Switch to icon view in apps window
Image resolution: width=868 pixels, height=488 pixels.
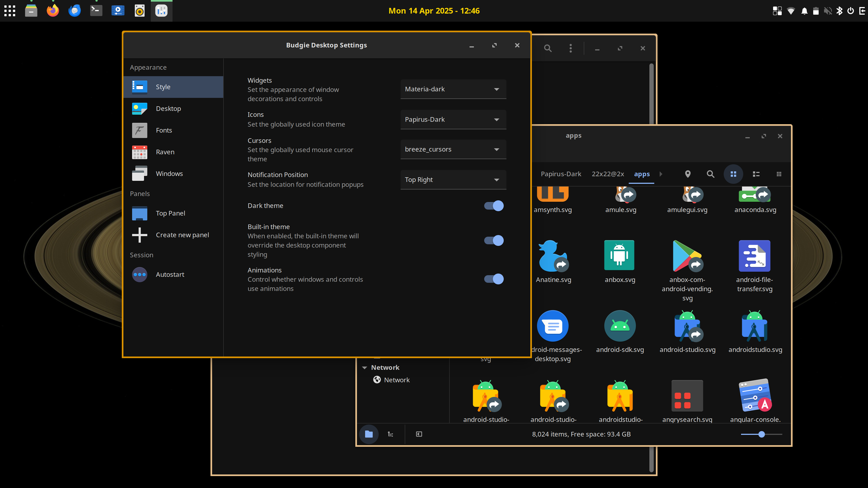733,174
